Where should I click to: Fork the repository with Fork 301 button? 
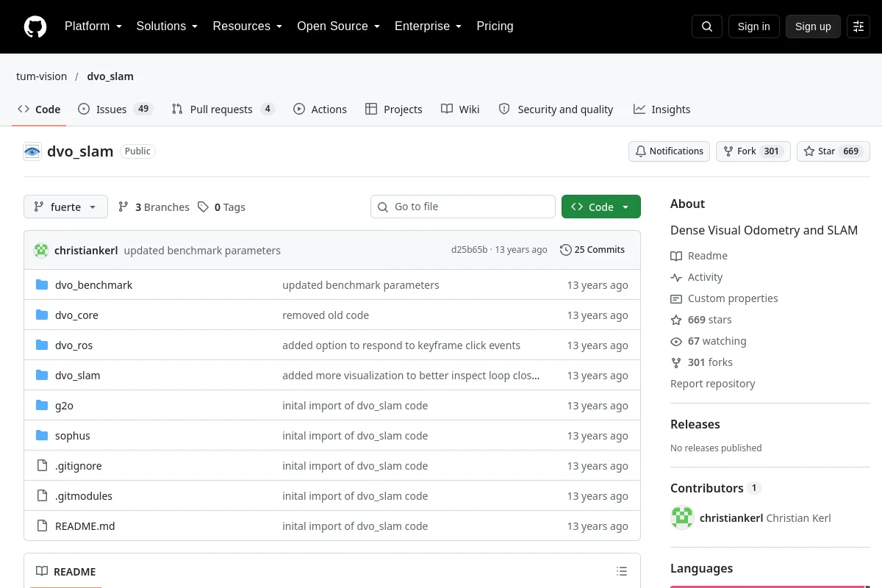[x=753, y=151]
